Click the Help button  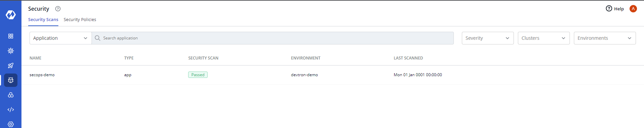pyautogui.click(x=614, y=9)
